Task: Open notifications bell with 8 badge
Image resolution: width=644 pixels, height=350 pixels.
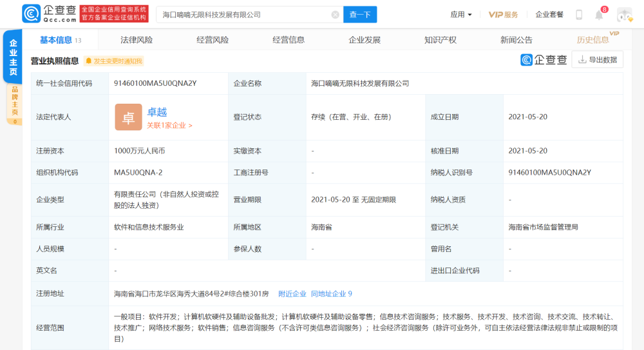Action: [599, 15]
